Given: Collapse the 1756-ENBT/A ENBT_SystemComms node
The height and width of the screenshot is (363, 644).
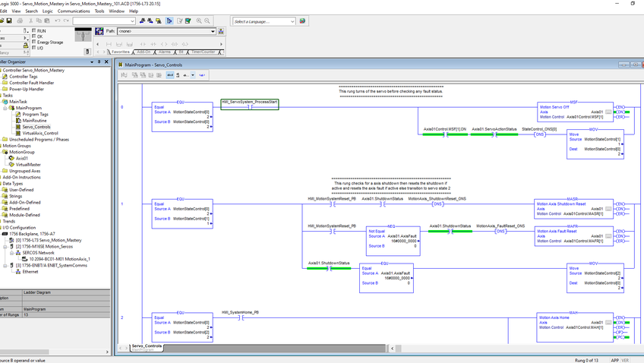Looking at the screenshot, I should click(x=5, y=266).
